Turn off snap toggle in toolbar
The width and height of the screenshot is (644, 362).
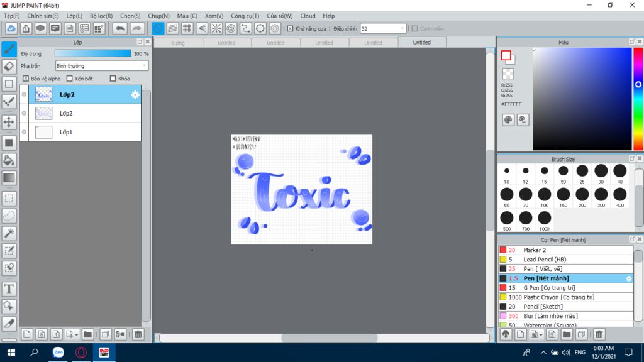click(158, 28)
